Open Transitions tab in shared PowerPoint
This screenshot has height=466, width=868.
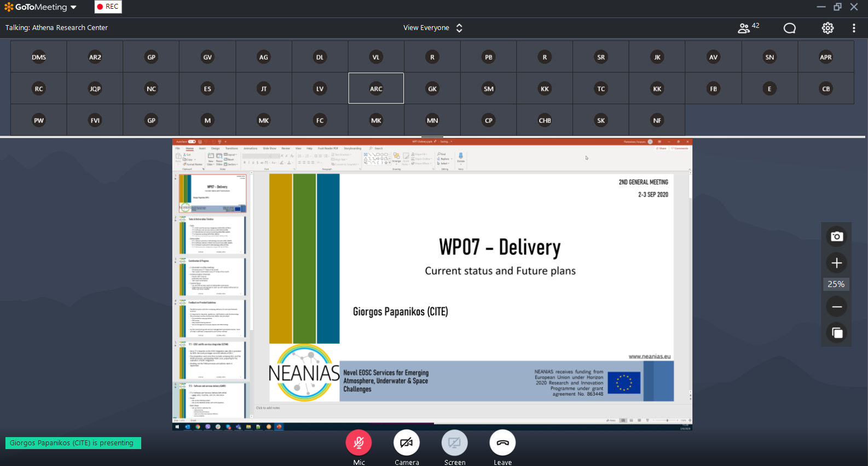tap(232, 148)
